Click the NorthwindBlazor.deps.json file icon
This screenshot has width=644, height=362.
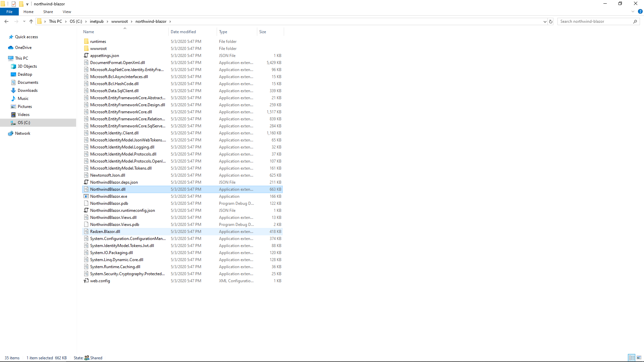[x=86, y=182]
